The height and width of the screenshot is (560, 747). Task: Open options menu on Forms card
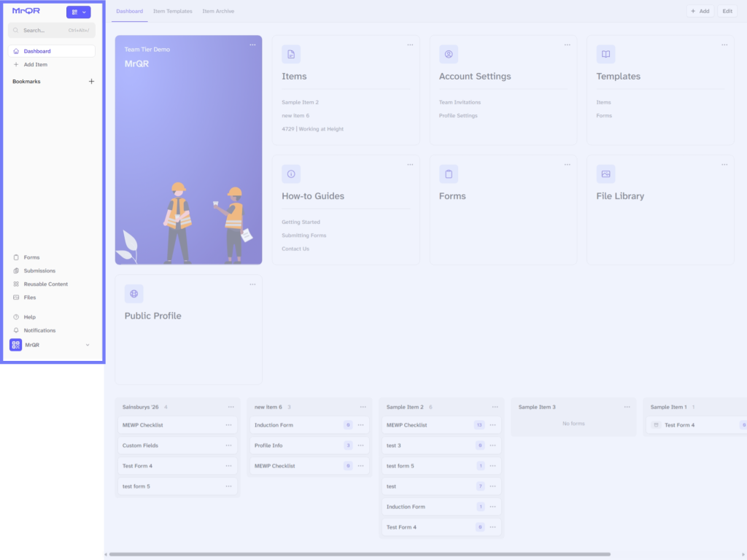tap(568, 165)
